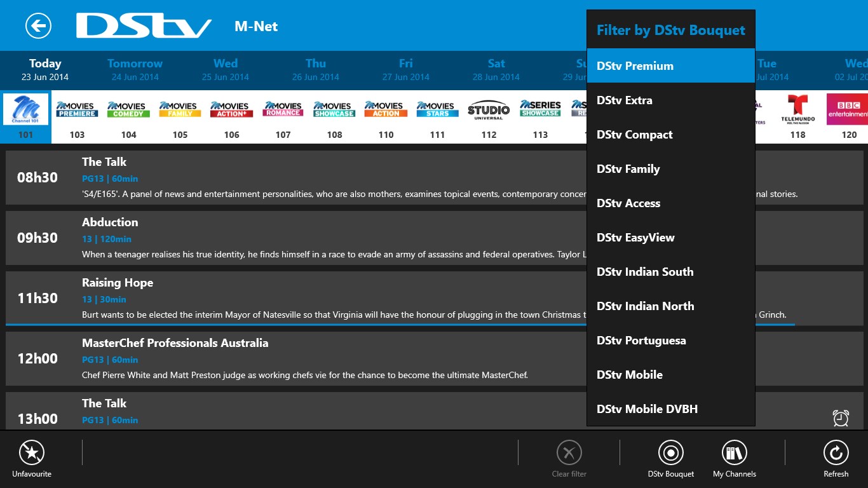Open Thursday 26 Jun schedule tab
Image resolution: width=868 pixels, height=488 pixels.
pos(315,69)
